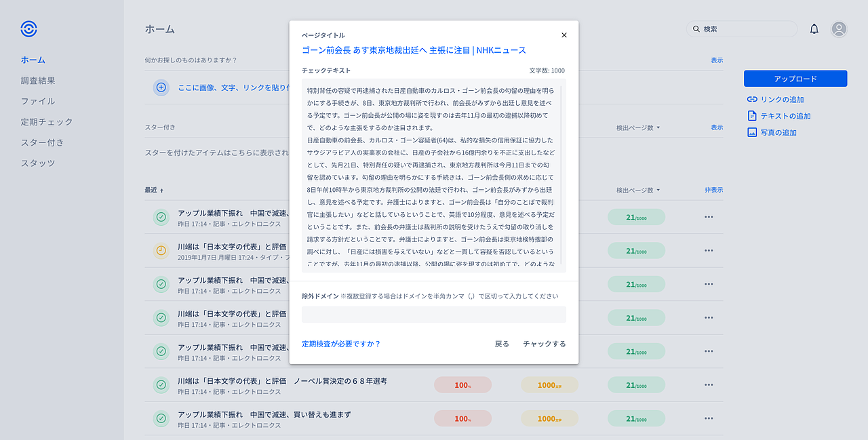This screenshot has height=440, width=868.
Task: Click the 100% badge on the ノーベル賞決定 item
Action: 462,385
